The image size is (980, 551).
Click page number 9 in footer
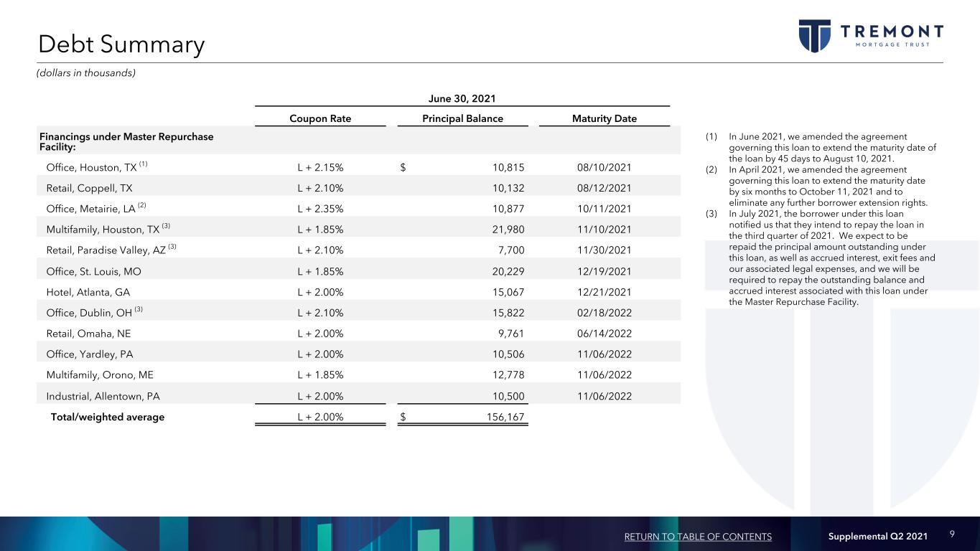pos(952,534)
